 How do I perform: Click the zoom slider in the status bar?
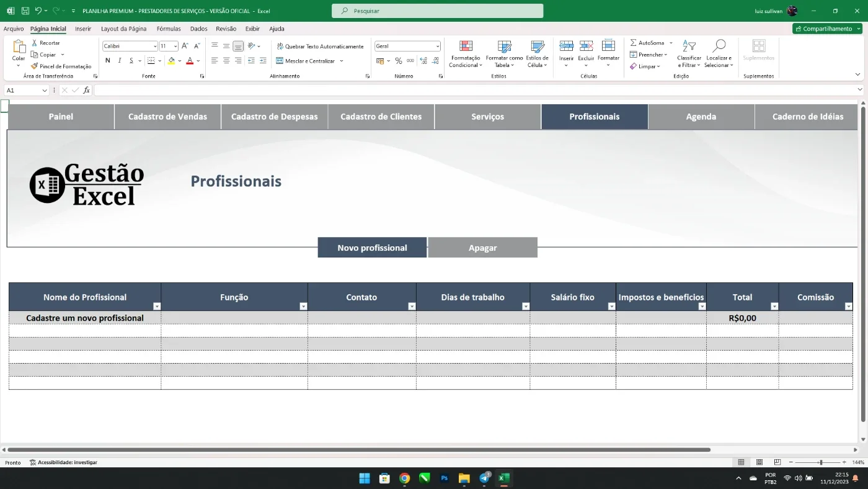820,462
